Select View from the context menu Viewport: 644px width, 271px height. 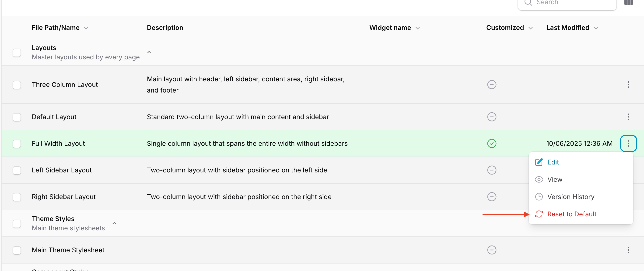pos(555,179)
